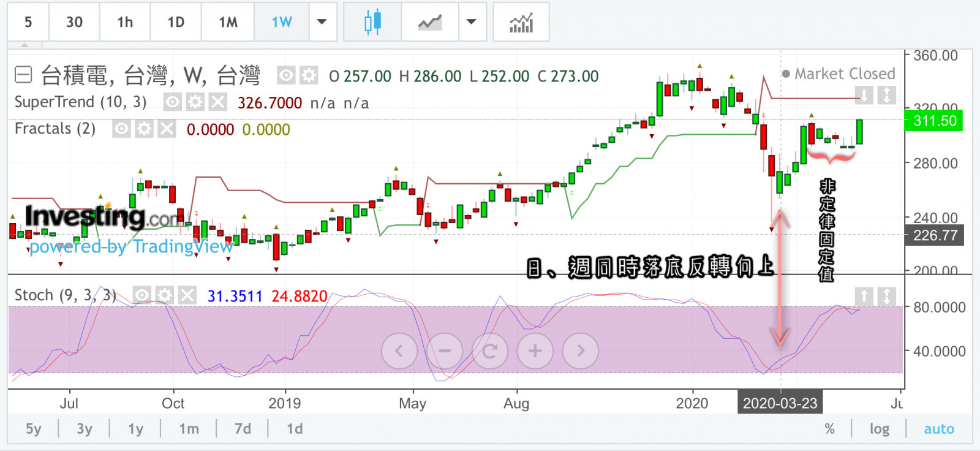Image resolution: width=980 pixels, height=451 pixels.
Task: Click the crosshair price label 226.77
Action: [934, 235]
